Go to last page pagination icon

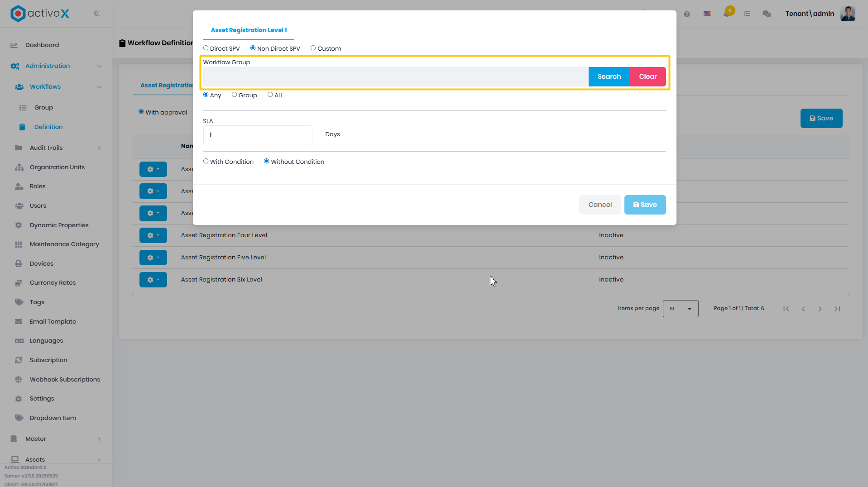[837, 309]
